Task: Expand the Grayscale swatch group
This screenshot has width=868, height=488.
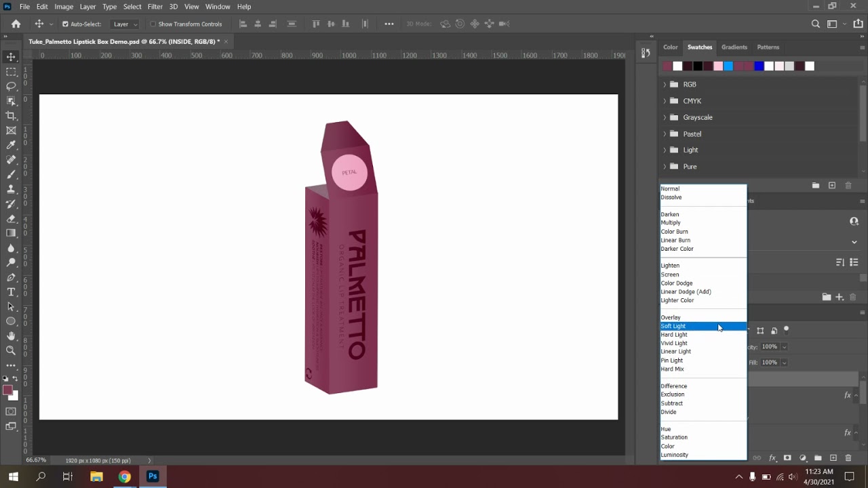Action: [665, 117]
